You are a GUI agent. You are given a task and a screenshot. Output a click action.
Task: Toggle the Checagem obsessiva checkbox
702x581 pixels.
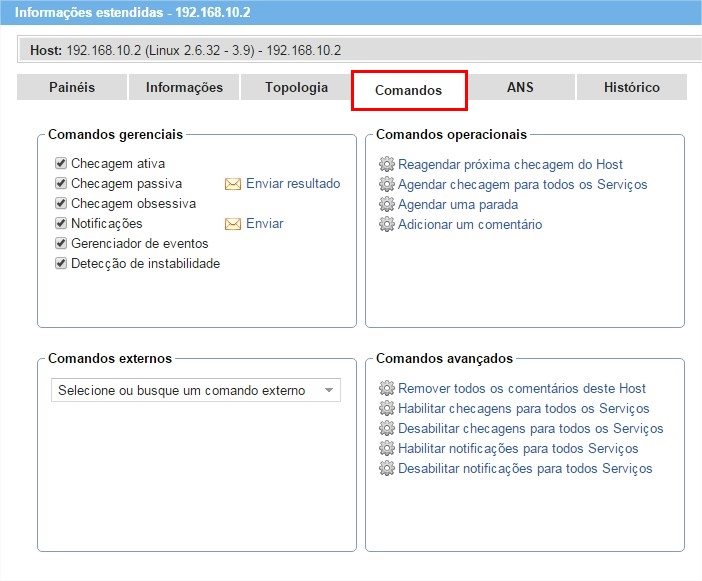[x=61, y=203]
